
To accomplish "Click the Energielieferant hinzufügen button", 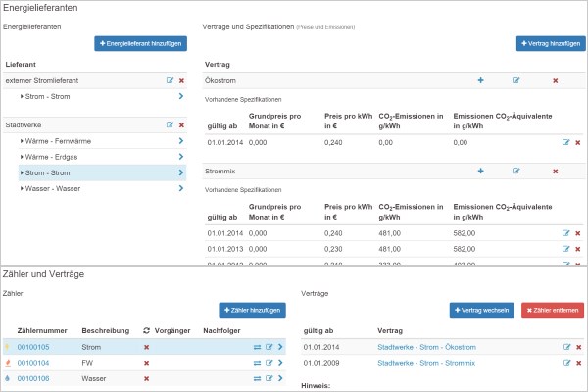I will pos(139,43).
